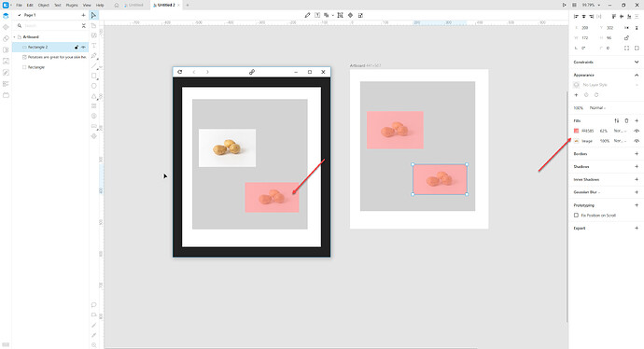
Task: Click reload icon in preview window
Action: [179, 72]
